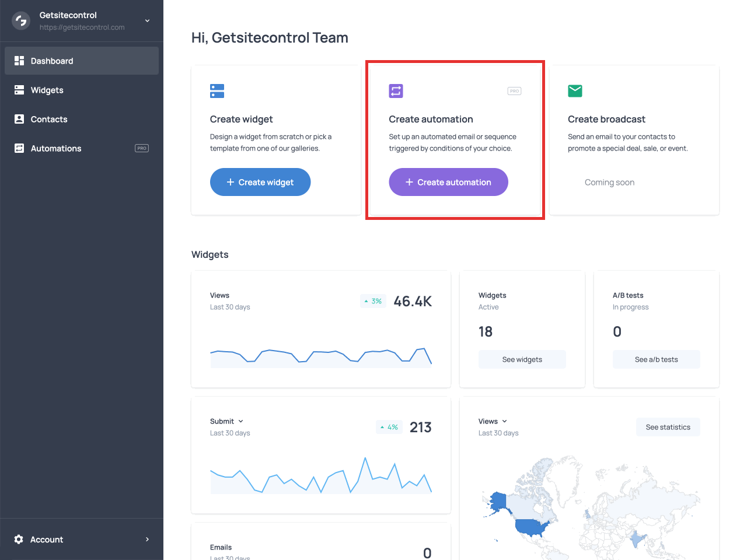
Task: Open the Submit metric dropdown
Action: [x=242, y=421]
